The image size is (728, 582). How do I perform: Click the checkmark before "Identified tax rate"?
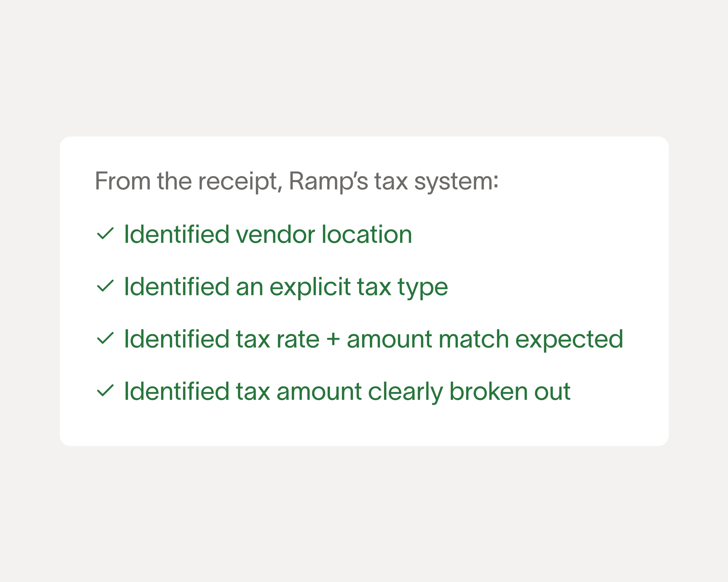pyautogui.click(x=105, y=338)
